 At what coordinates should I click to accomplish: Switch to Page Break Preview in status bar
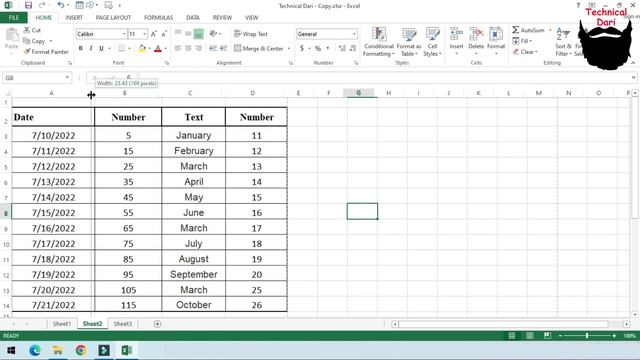click(547, 336)
